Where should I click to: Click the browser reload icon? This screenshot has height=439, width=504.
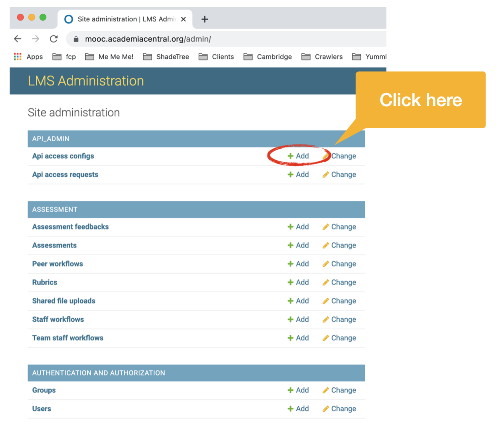point(53,39)
